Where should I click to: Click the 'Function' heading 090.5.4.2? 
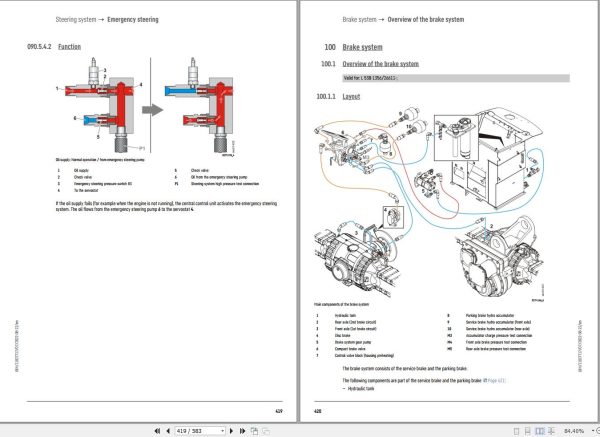(x=69, y=47)
